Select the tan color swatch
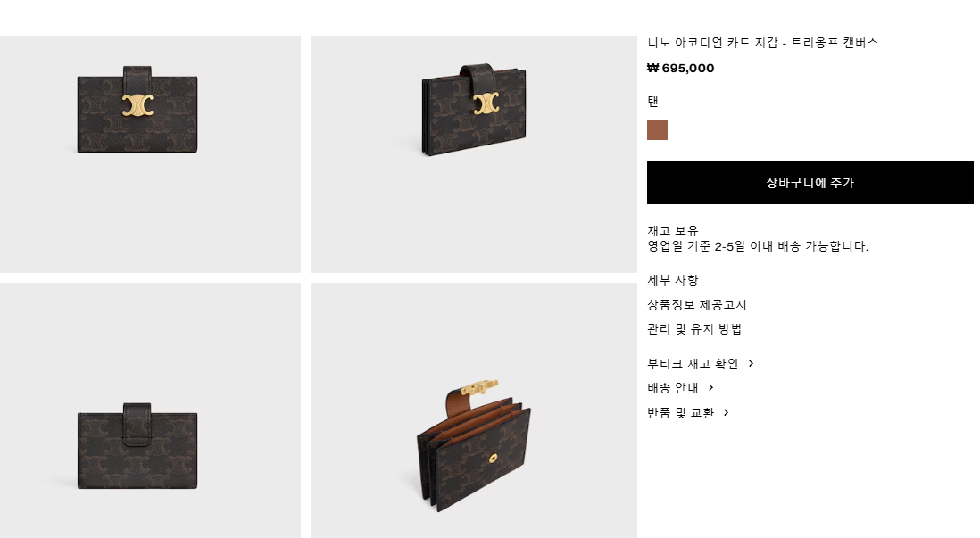980x538 pixels. [x=657, y=130]
